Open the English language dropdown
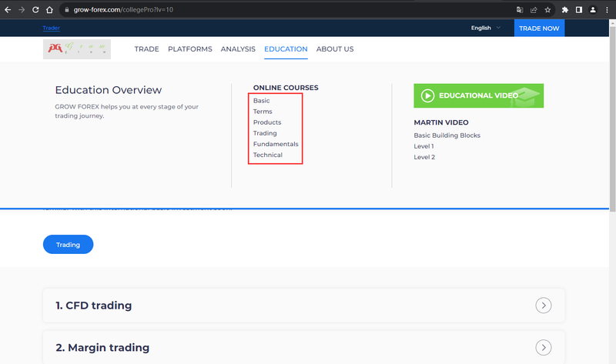The width and height of the screenshot is (616, 364). pyautogui.click(x=486, y=28)
